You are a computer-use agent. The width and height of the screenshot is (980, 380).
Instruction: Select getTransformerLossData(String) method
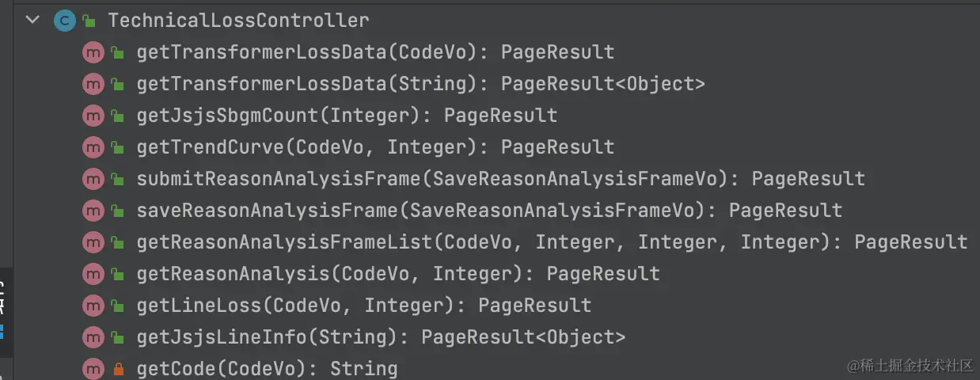point(420,84)
